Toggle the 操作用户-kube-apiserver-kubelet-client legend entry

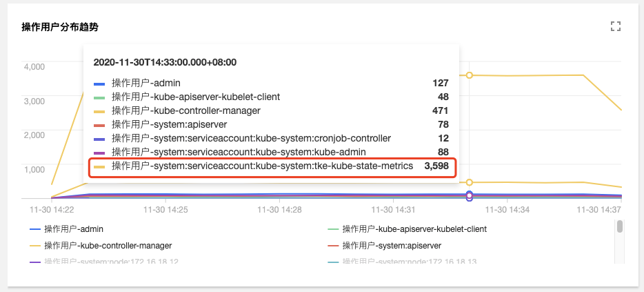407,229
